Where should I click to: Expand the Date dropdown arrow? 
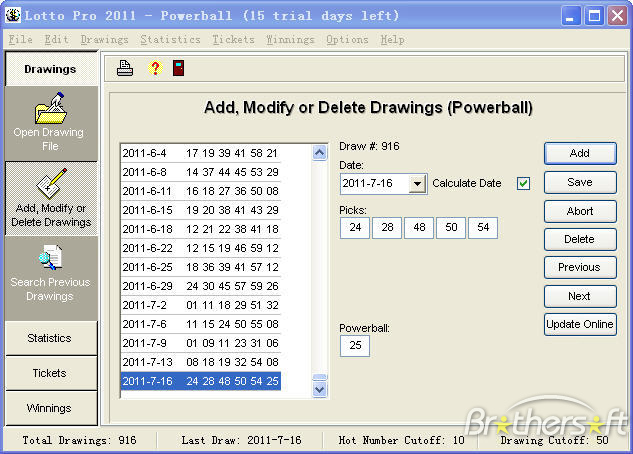point(418,184)
